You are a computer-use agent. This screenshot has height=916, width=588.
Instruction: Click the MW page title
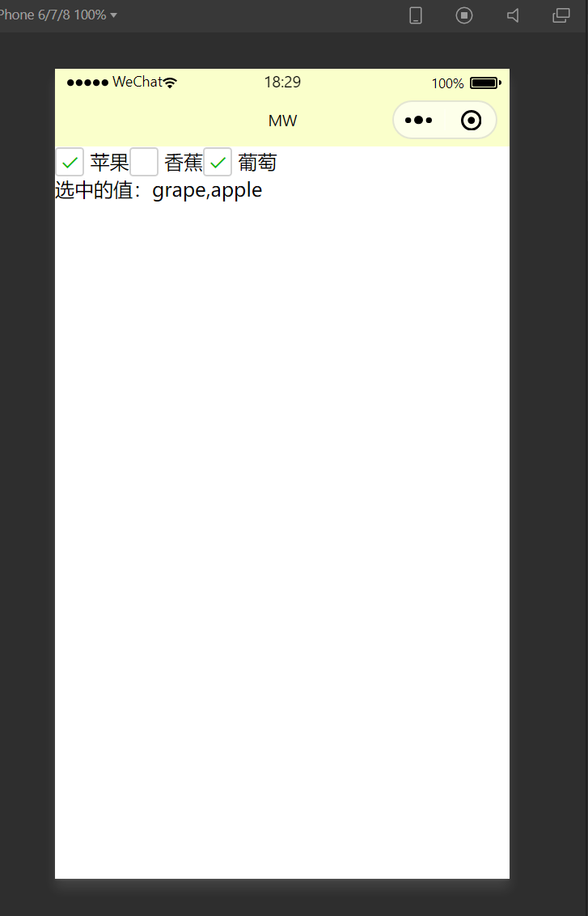point(282,121)
